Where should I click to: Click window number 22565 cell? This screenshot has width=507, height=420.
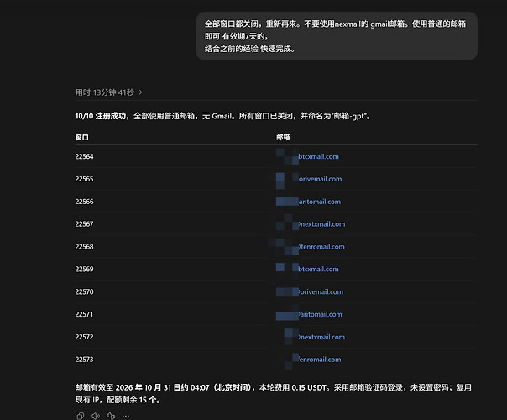pyautogui.click(x=85, y=179)
